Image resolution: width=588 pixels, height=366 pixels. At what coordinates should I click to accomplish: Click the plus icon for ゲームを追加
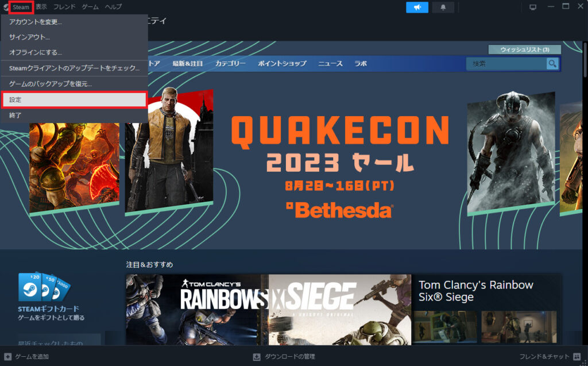pos(7,357)
